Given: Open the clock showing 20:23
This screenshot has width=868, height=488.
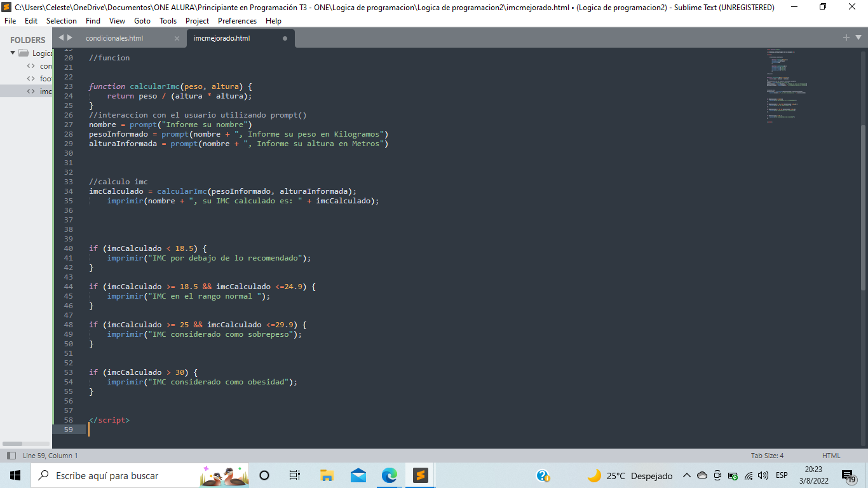Looking at the screenshot, I should point(813,475).
